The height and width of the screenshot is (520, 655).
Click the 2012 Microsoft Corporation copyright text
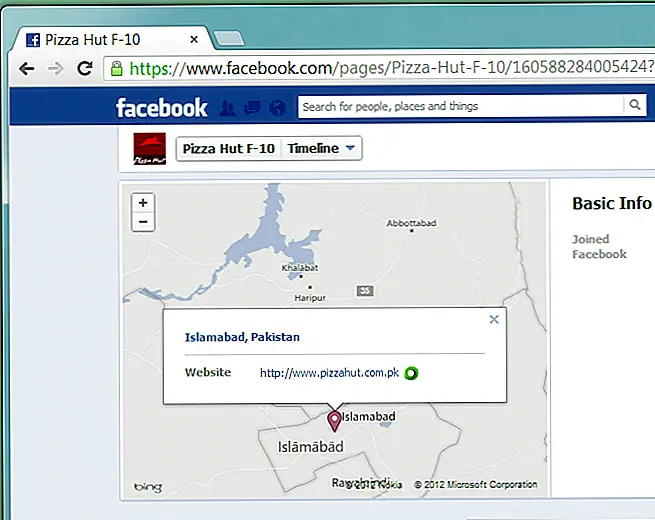pos(475,484)
